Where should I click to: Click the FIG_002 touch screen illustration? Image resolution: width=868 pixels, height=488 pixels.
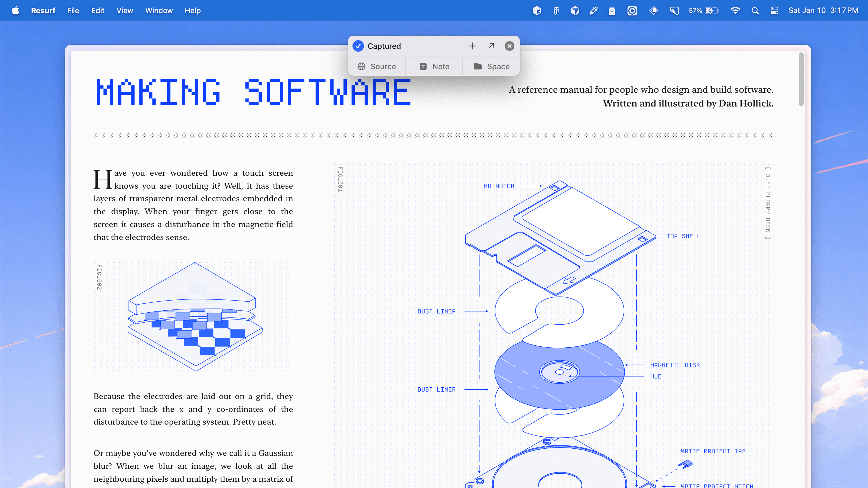pos(195,317)
